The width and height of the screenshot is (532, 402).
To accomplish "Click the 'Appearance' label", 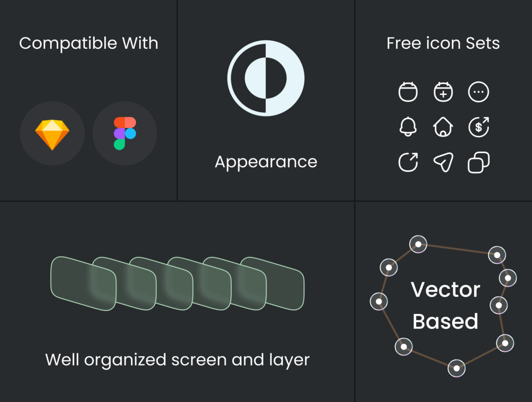I will (266, 162).
